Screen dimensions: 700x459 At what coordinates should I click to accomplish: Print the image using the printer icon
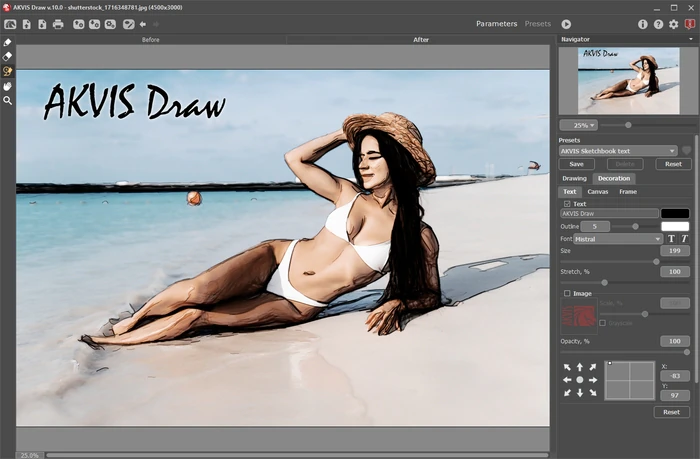tap(58, 24)
